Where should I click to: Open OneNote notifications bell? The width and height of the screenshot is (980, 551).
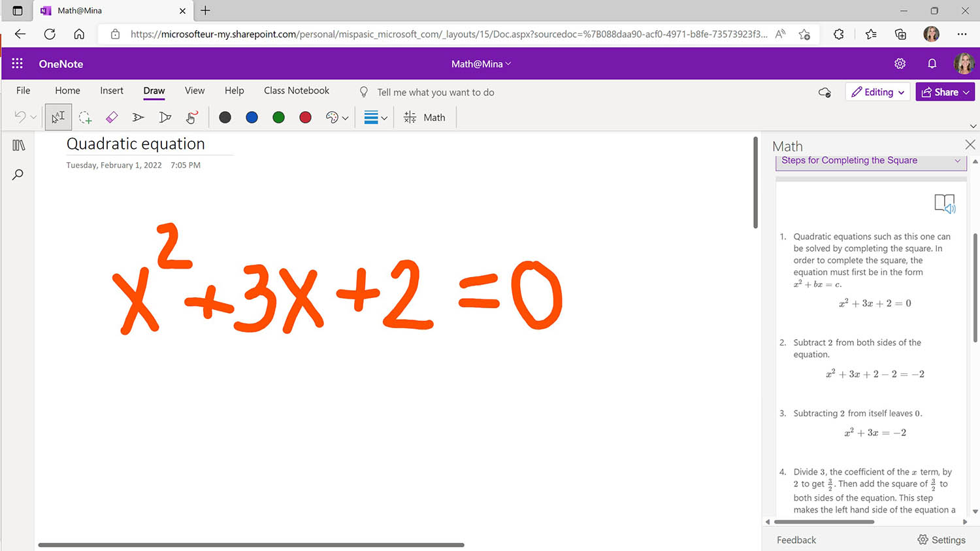pyautogui.click(x=932, y=63)
